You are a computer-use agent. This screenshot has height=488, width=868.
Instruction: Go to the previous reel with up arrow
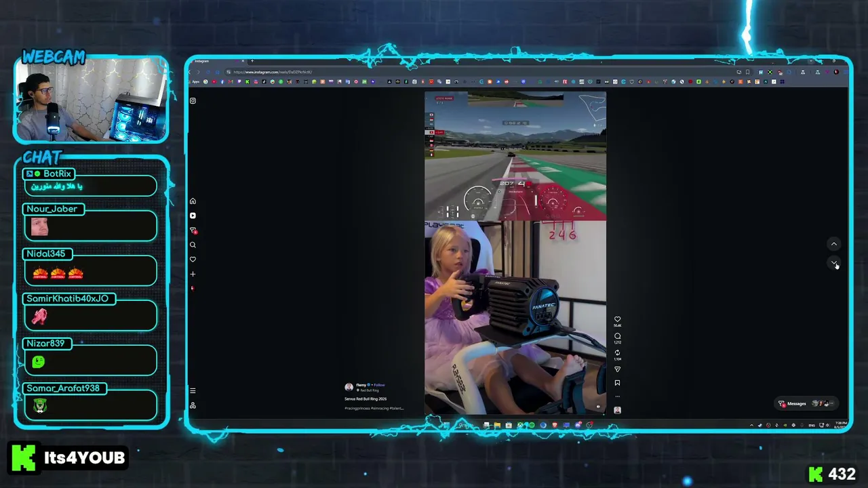[x=834, y=244]
